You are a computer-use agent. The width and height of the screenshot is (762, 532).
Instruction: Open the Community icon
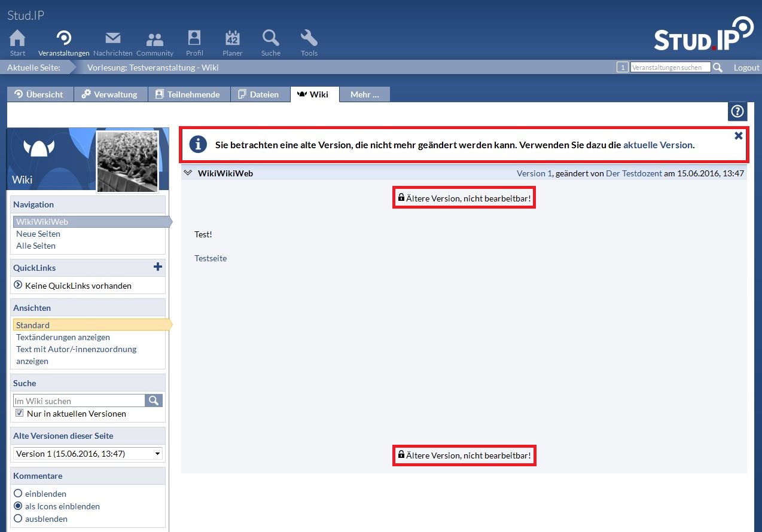(155, 39)
